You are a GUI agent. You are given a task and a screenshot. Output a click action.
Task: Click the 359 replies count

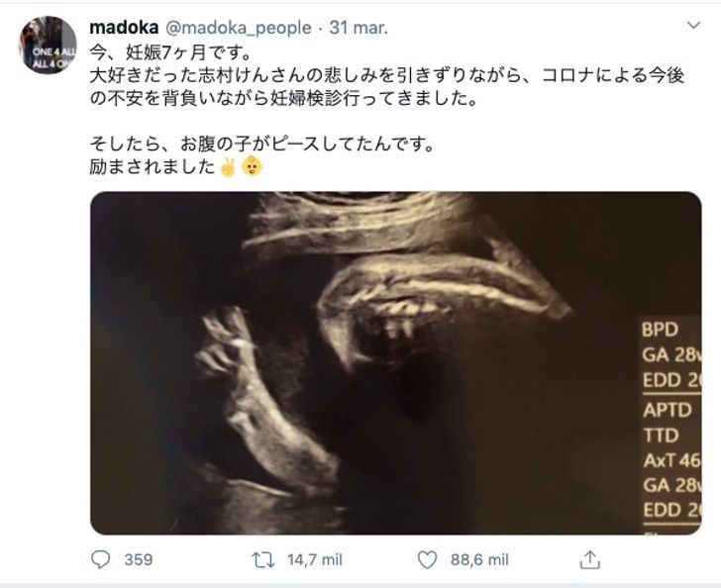click(x=139, y=559)
